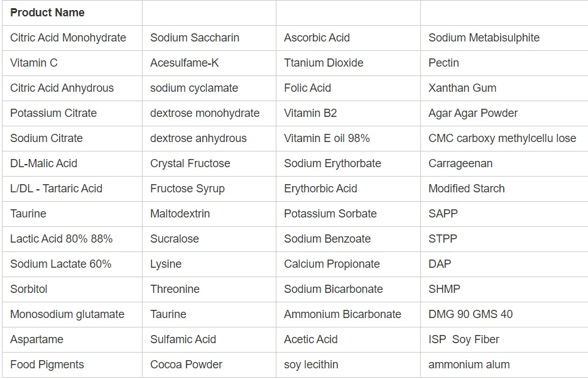Select DMG 90 GMS 40 cell
The height and width of the screenshot is (379, 588).
[x=471, y=314]
